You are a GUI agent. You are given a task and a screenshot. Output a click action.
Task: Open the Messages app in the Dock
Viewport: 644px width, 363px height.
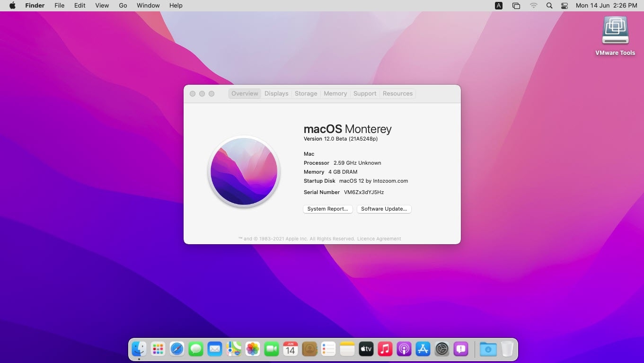pyautogui.click(x=196, y=349)
